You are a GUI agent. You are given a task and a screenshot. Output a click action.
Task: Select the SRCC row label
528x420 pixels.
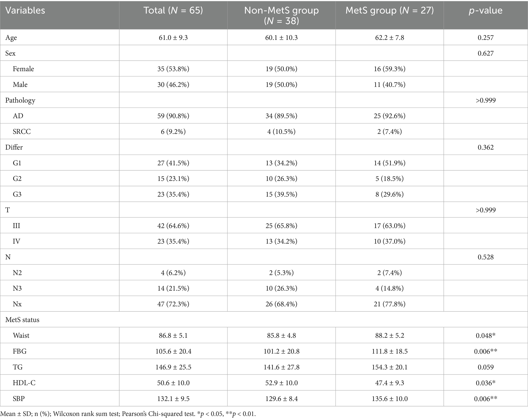pyautogui.click(x=22, y=132)
